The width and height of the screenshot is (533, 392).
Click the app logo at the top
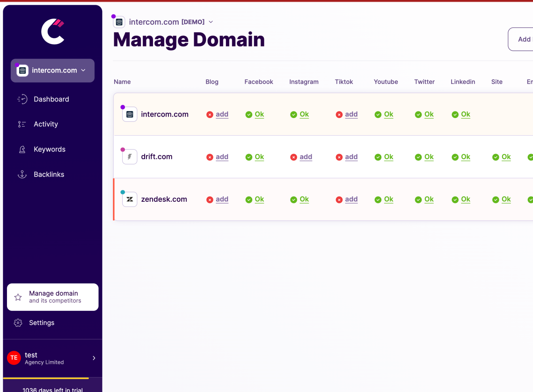click(x=53, y=31)
